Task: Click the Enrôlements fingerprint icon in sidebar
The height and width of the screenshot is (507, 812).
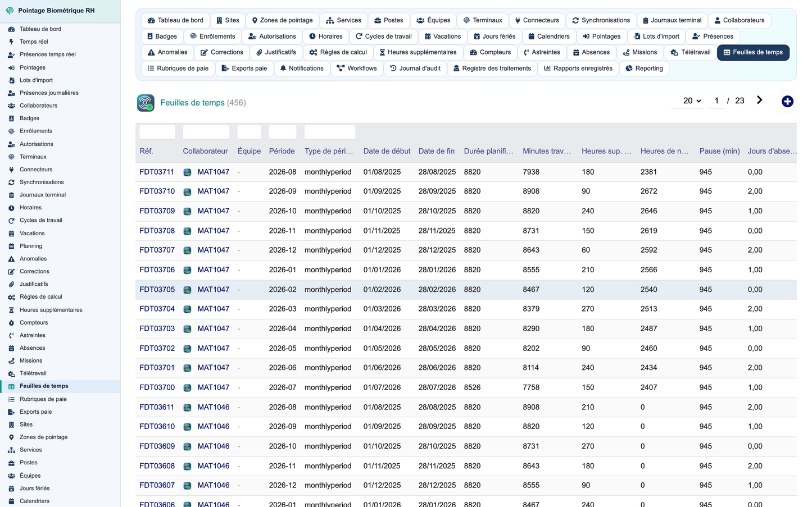Action: click(11, 131)
